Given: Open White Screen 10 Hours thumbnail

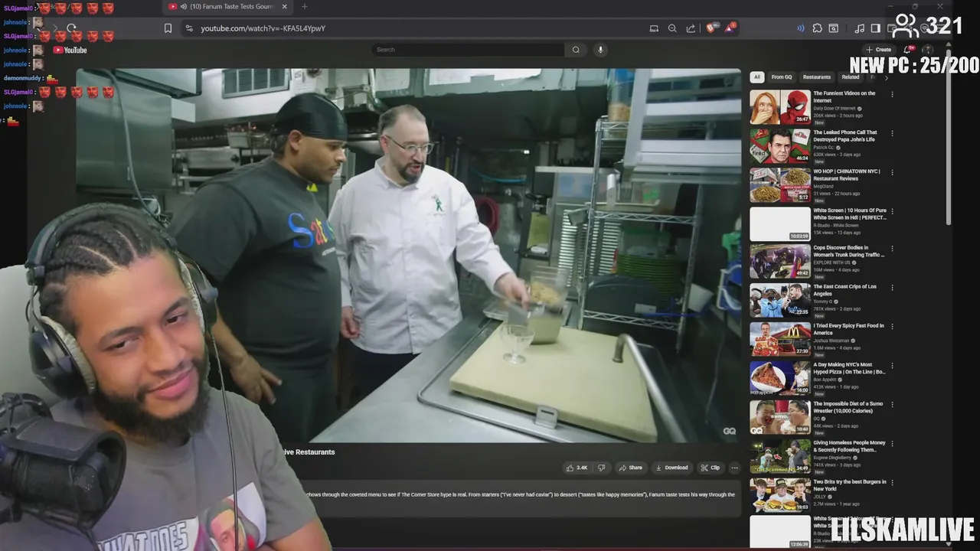Looking at the screenshot, I should tap(779, 224).
